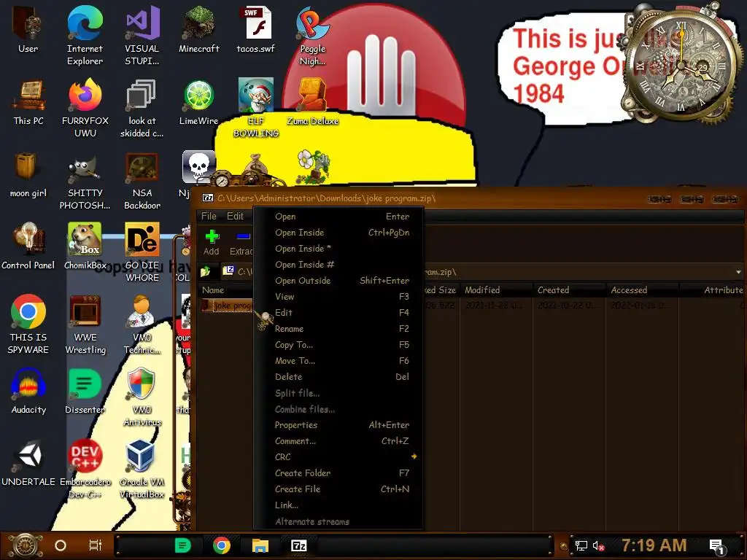Image resolution: width=747 pixels, height=560 pixels.
Task: Launch Zuma Deluxe desktop shortcut
Action: [312, 102]
